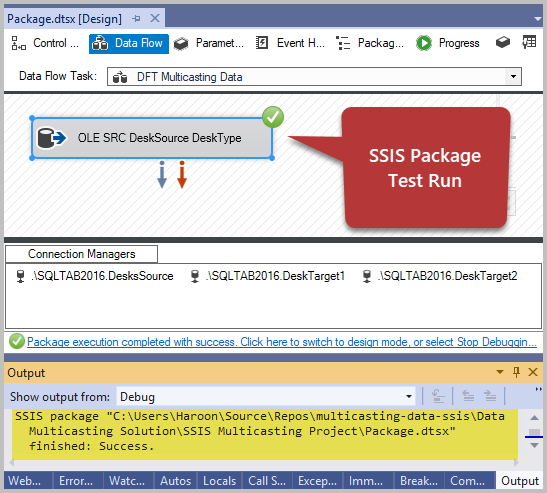The image size is (547, 493).
Task: Open the Command window bottom tab
Action: click(470, 481)
